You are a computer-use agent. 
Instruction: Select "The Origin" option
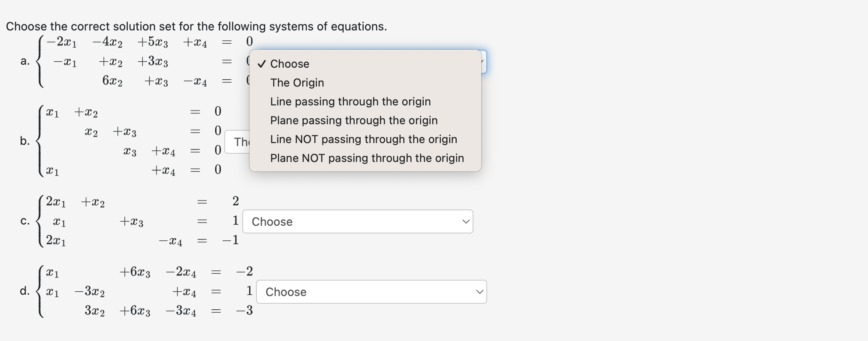(297, 83)
